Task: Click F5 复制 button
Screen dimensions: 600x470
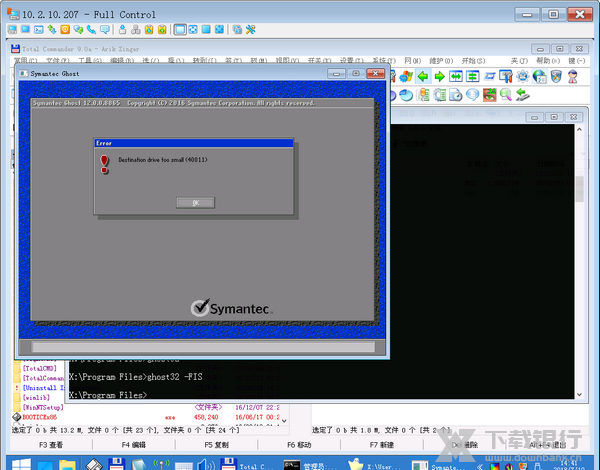Action: click(x=216, y=445)
